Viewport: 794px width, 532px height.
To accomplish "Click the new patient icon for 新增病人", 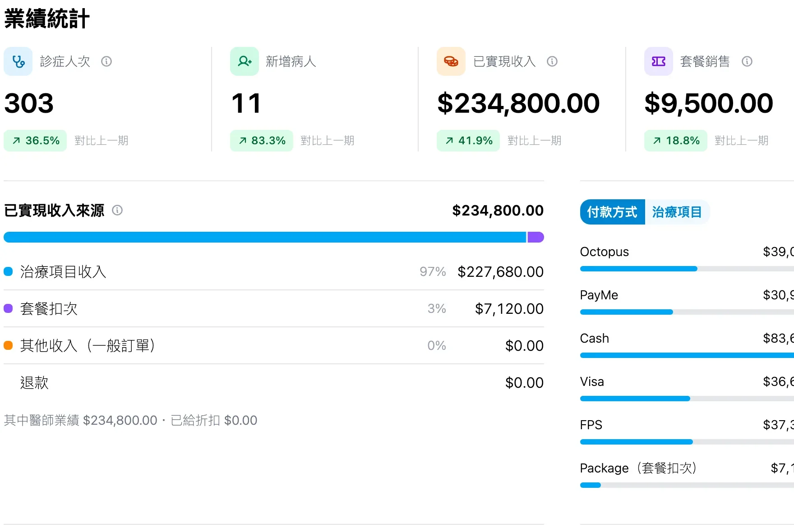I will point(245,61).
